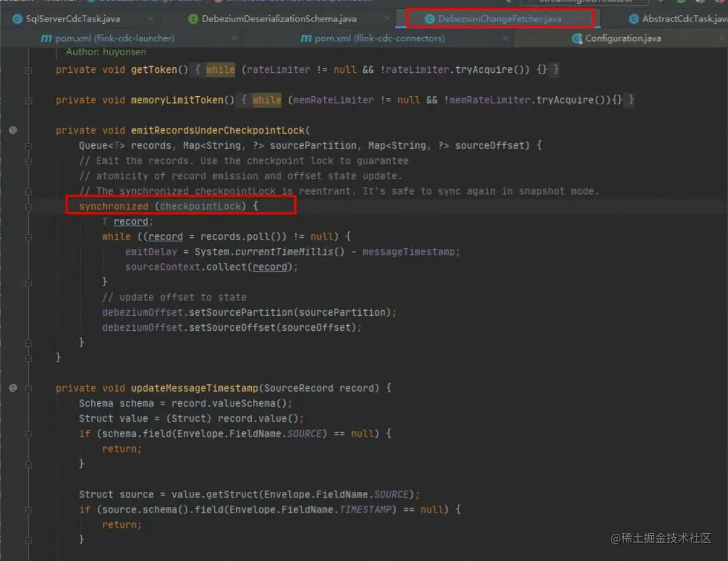Image resolution: width=728 pixels, height=561 pixels.
Task: Select the DebeziumChangeFetcher.java tab
Action: click(x=500, y=19)
